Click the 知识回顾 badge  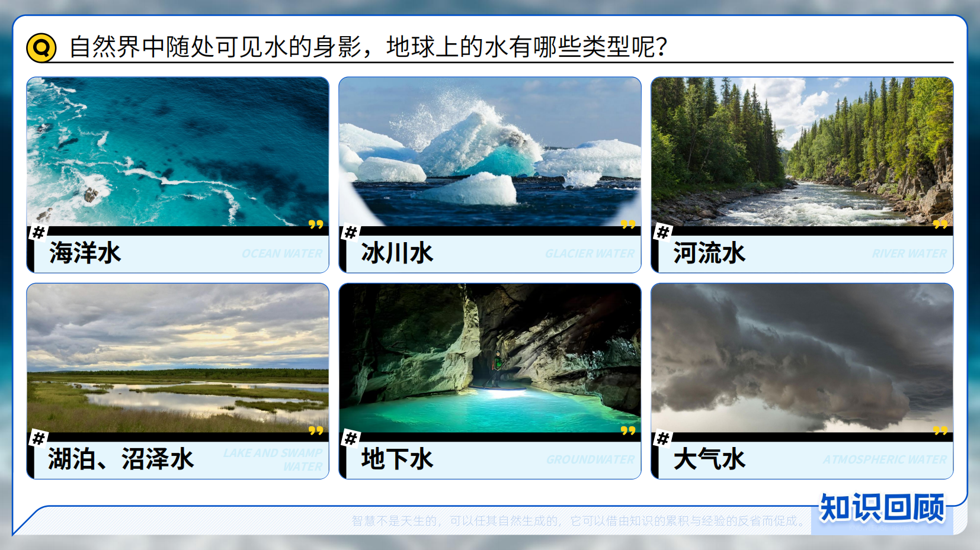point(882,508)
